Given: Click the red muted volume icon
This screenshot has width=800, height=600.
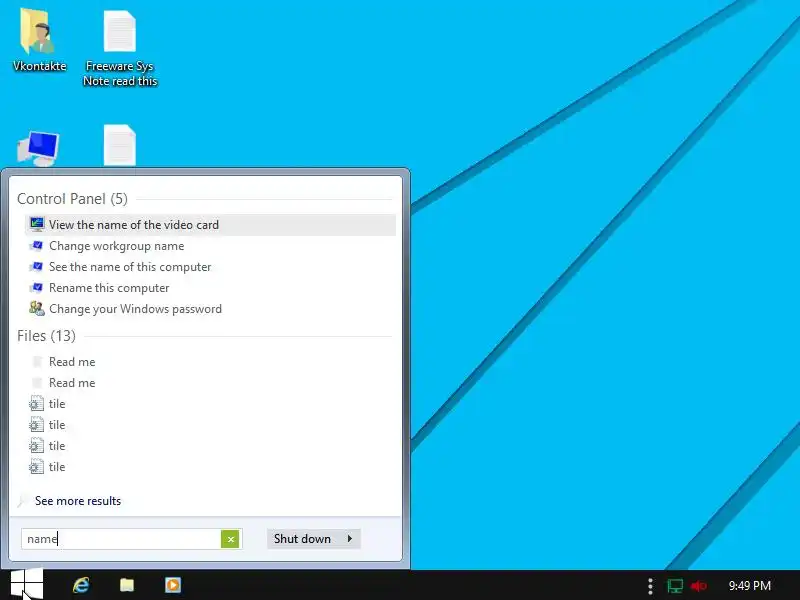Looking at the screenshot, I should pos(698,586).
